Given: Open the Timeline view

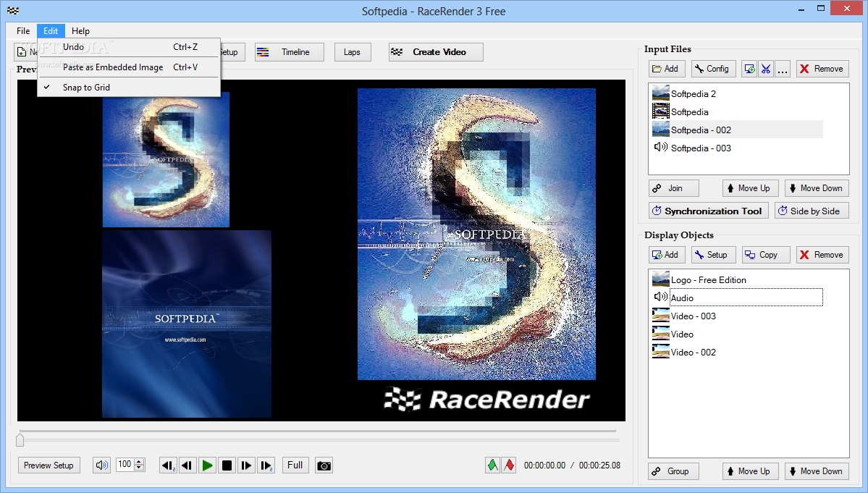Looking at the screenshot, I should point(290,52).
